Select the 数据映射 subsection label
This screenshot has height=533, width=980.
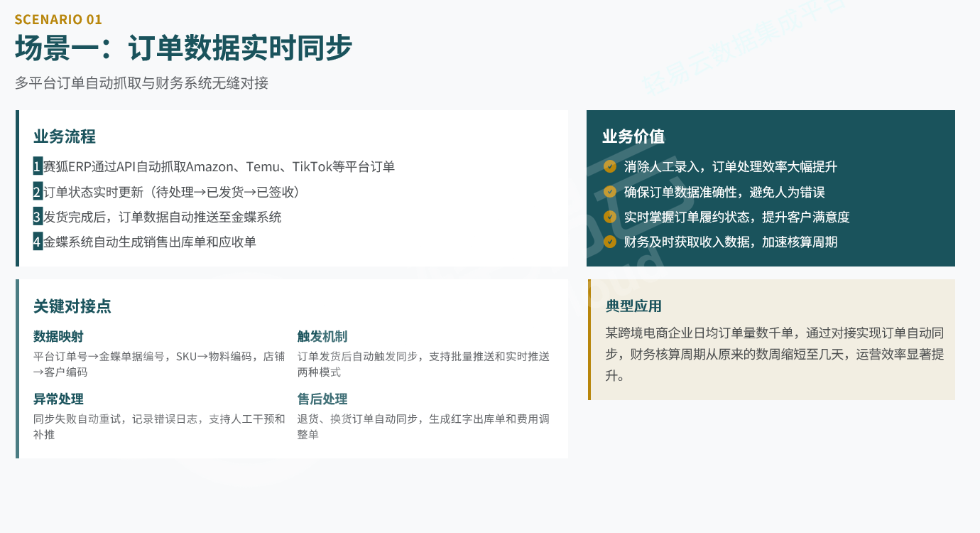58,337
